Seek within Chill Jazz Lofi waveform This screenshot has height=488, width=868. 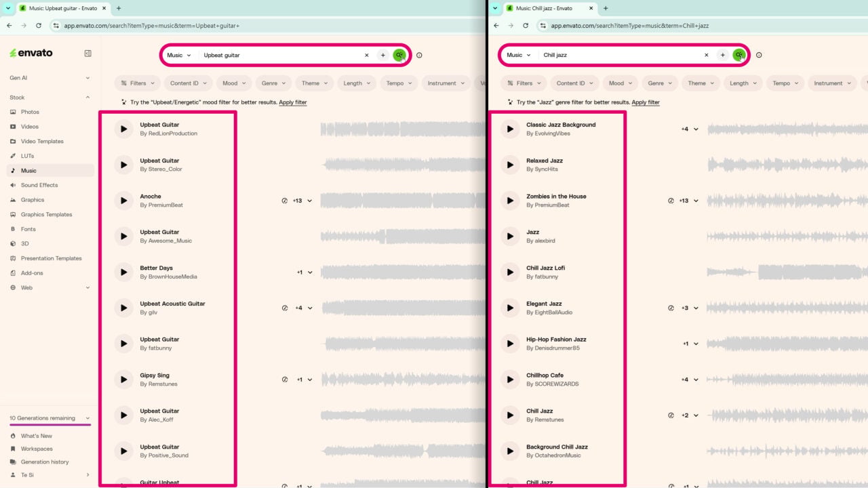pyautogui.click(x=787, y=272)
